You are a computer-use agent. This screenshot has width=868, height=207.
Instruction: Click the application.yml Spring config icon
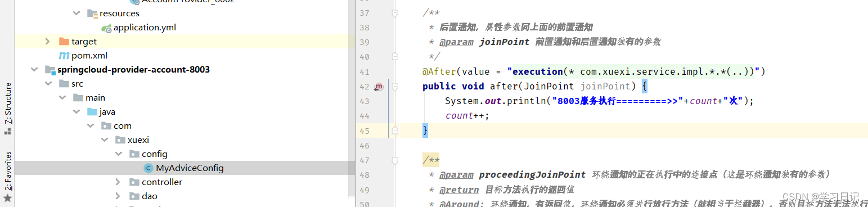[x=106, y=28]
